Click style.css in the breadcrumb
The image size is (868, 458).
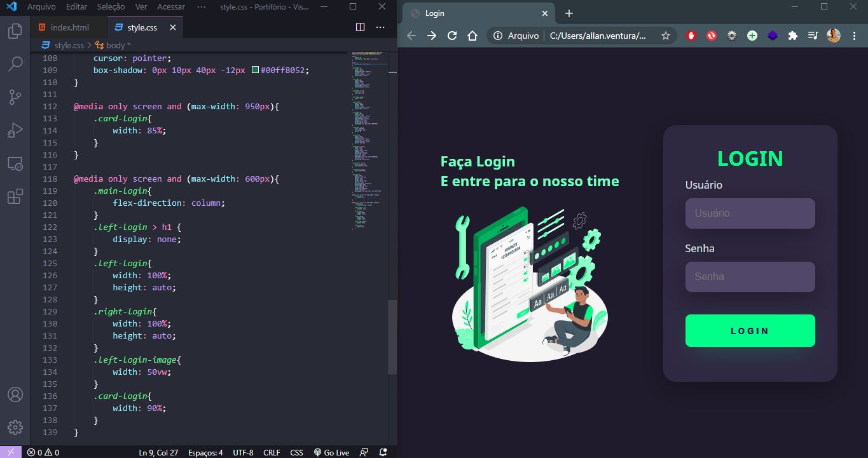tap(69, 45)
